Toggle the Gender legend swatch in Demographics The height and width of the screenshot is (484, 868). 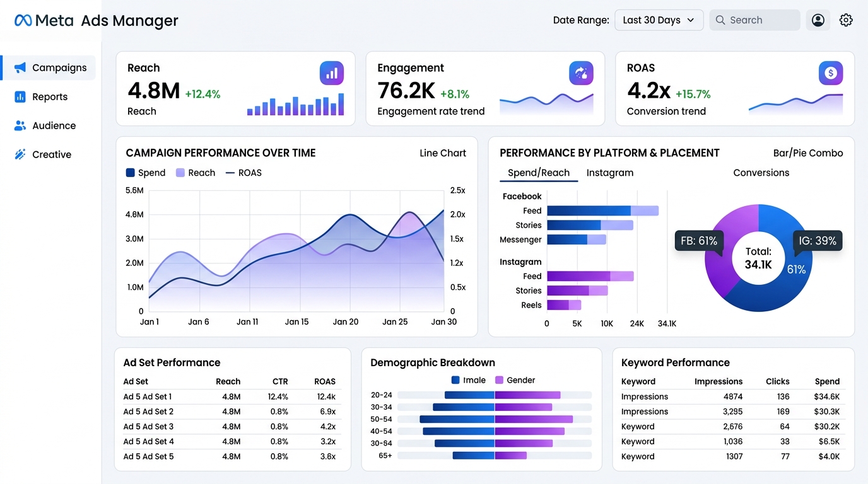point(499,380)
